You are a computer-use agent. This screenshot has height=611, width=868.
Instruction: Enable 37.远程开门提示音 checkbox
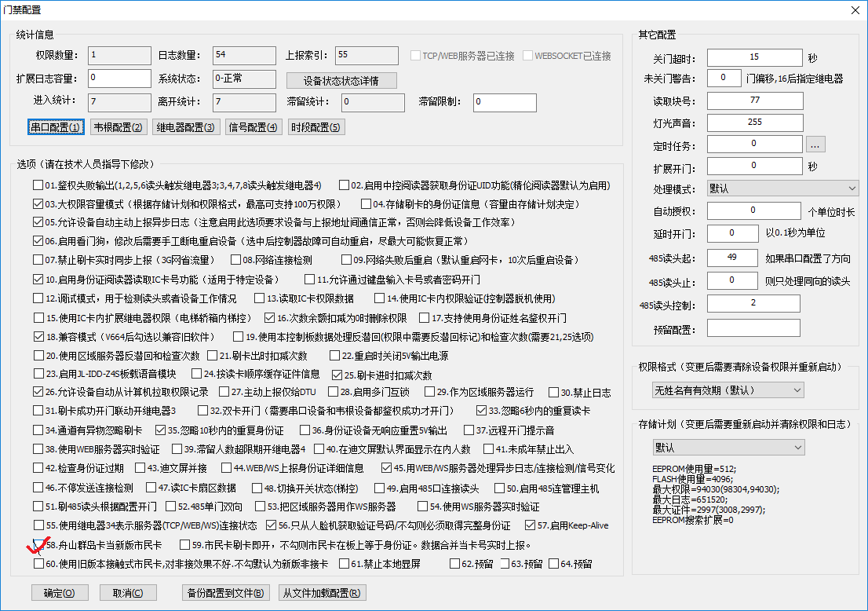tap(469, 430)
